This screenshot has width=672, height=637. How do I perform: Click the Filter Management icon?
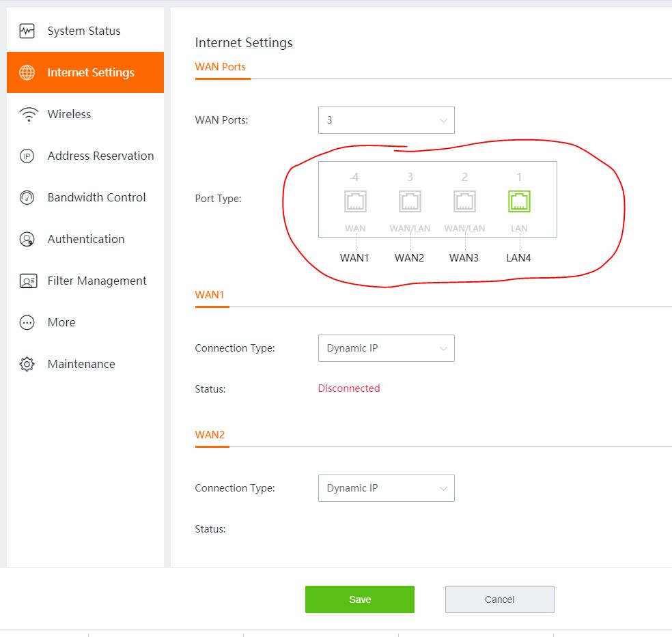pos(27,281)
